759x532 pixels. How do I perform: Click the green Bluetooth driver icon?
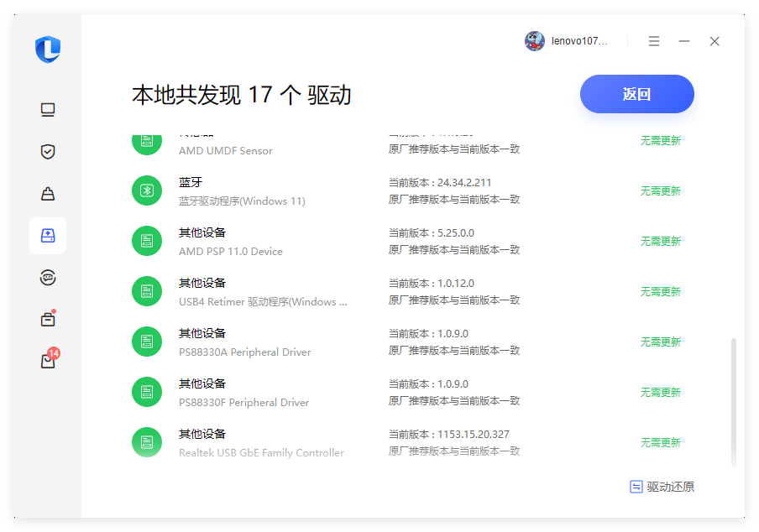click(147, 190)
